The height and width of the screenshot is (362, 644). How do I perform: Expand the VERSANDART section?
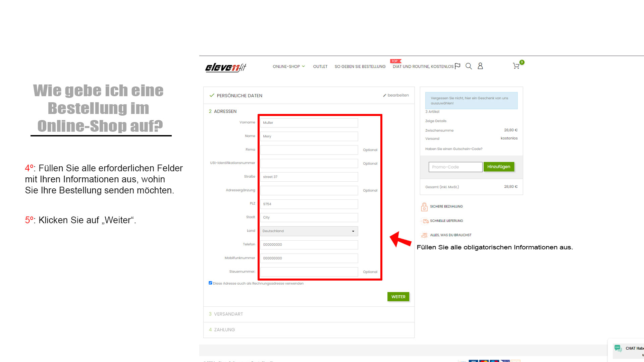point(228,314)
